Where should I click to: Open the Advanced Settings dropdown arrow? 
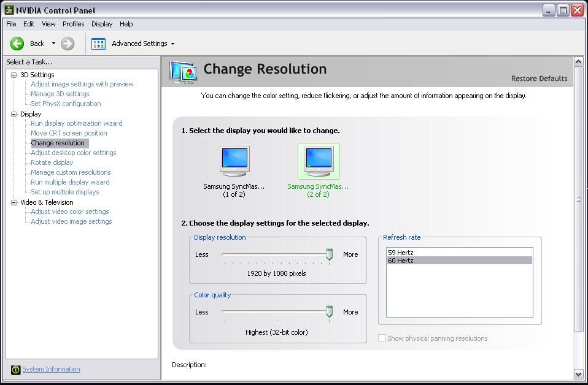tap(172, 44)
